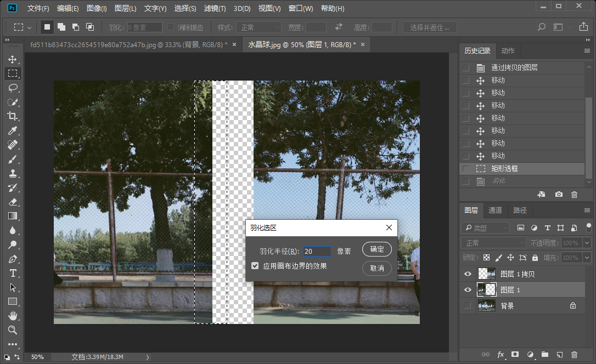Select the Lasso tool
Screen dimensions: 596x364
(13, 88)
